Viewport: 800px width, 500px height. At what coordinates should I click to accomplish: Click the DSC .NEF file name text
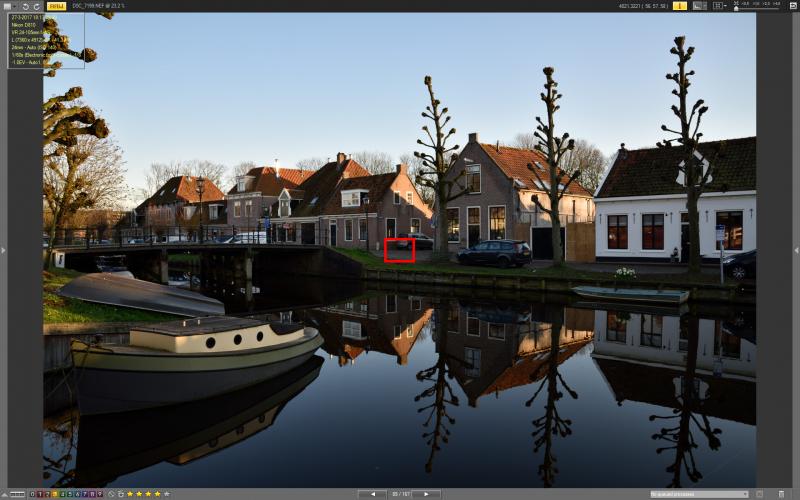[x=98, y=6]
